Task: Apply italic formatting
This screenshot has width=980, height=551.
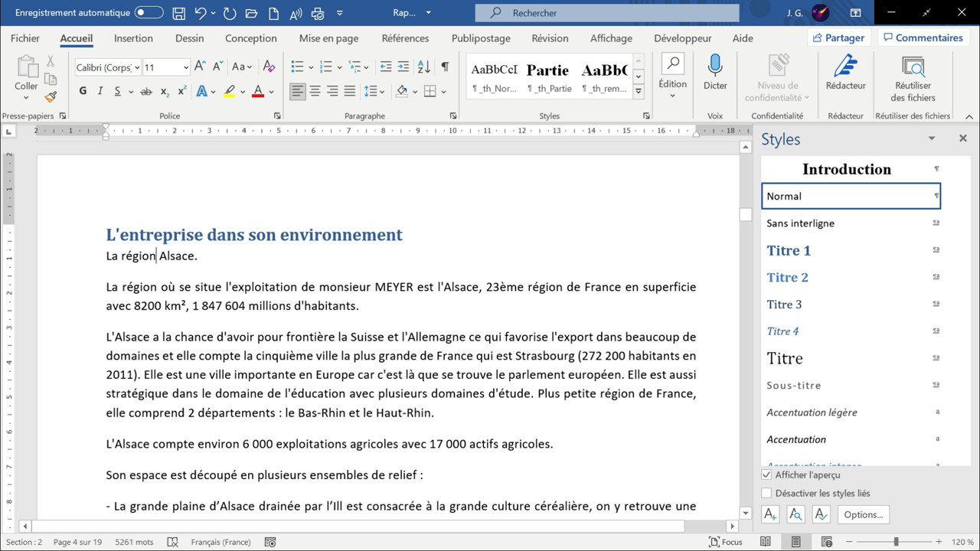Action: [100, 91]
